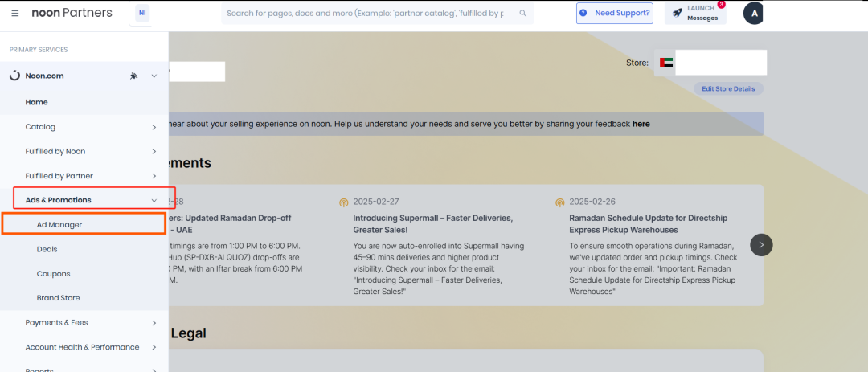This screenshot has height=372, width=868.
Task: Expand Fulfilled by Noon arrow
Action: click(x=154, y=151)
